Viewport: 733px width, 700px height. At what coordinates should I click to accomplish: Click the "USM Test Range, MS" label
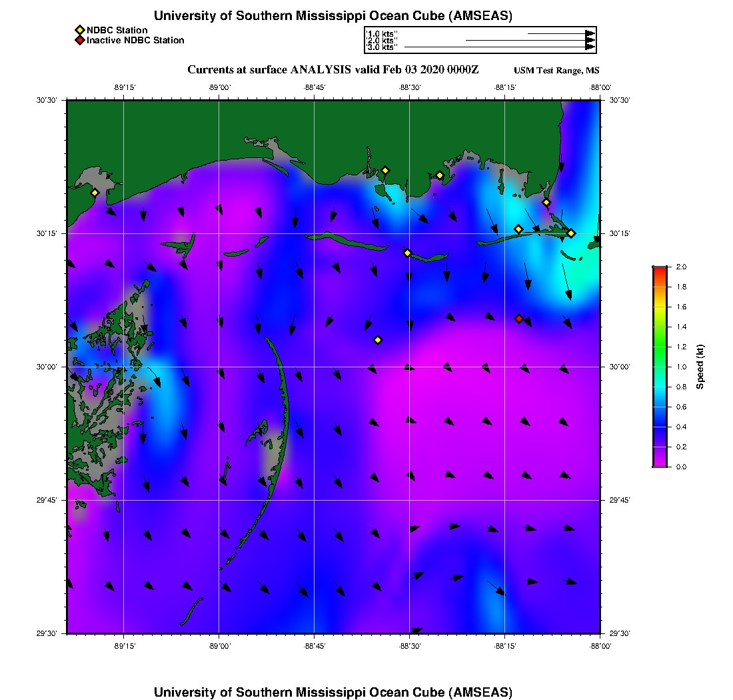[556, 71]
